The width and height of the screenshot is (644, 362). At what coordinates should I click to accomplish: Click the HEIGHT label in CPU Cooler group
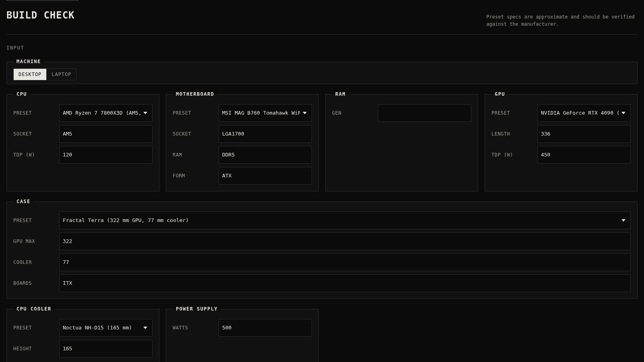click(x=23, y=349)
